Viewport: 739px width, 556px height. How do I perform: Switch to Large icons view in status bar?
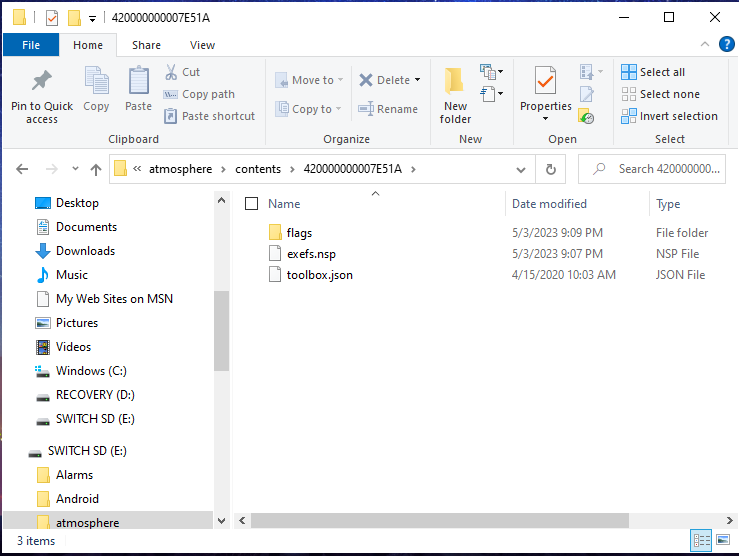click(x=723, y=540)
